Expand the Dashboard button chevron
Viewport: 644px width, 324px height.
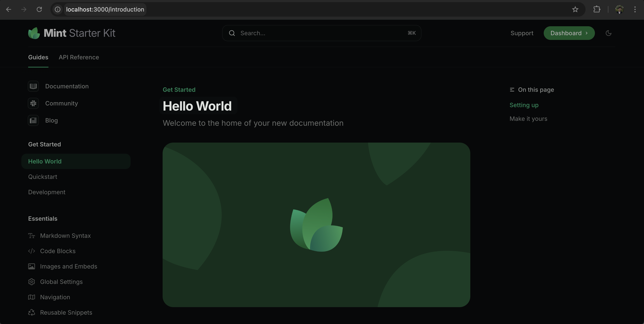(587, 33)
